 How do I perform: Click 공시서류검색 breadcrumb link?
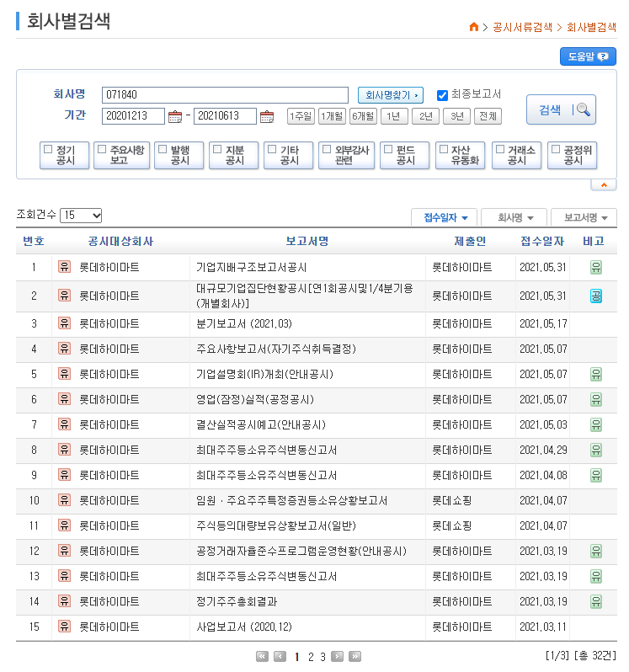click(x=522, y=28)
